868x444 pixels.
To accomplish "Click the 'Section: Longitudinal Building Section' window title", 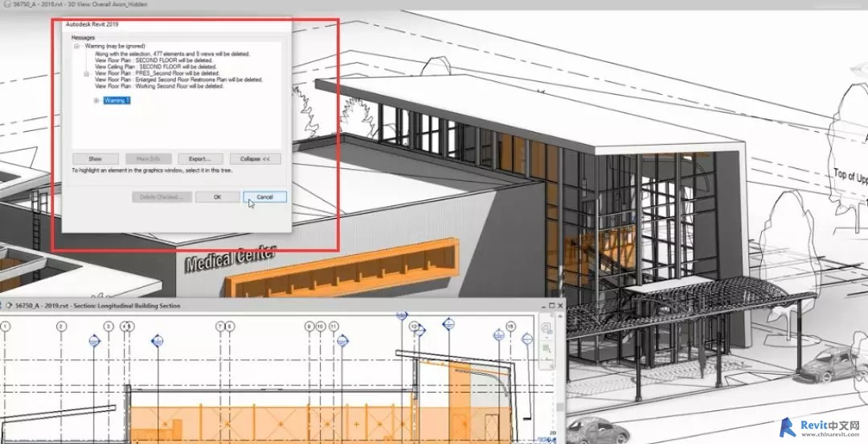I will 97,306.
